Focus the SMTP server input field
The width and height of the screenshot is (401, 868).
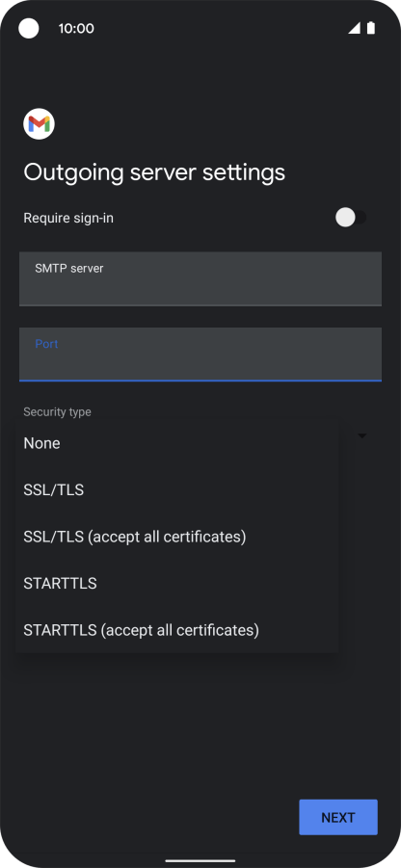click(x=200, y=279)
